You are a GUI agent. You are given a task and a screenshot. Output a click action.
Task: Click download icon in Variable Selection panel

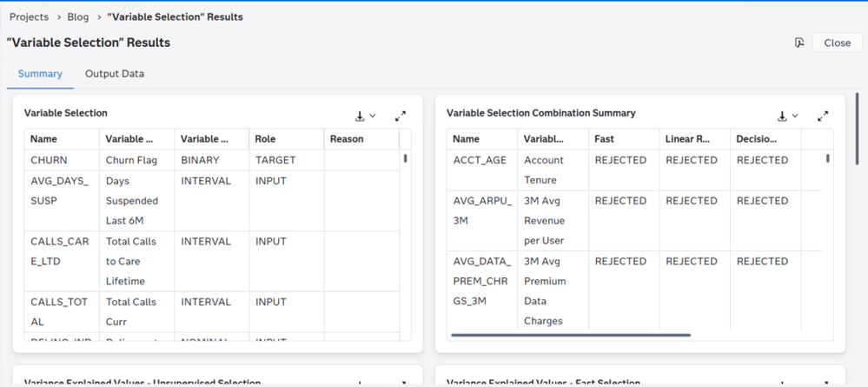click(x=360, y=116)
